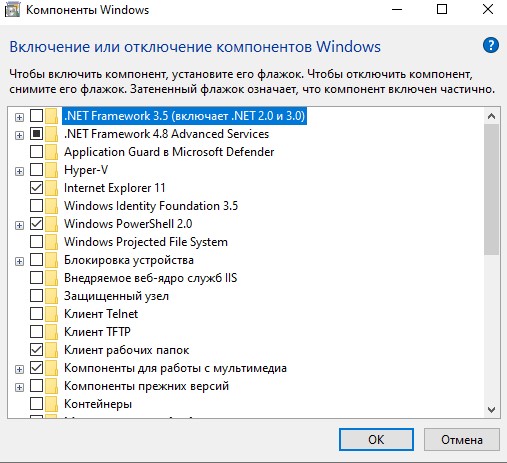507x463 pixels.
Task: Enable the .NET Framework 3.5 checkbox
Action: click(x=36, y=116)
